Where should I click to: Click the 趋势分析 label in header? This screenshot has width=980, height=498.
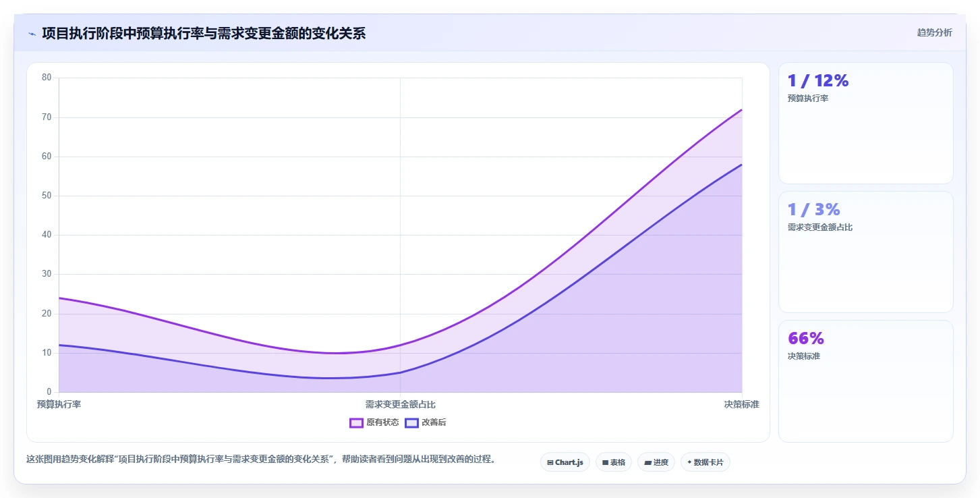point(934,32)
